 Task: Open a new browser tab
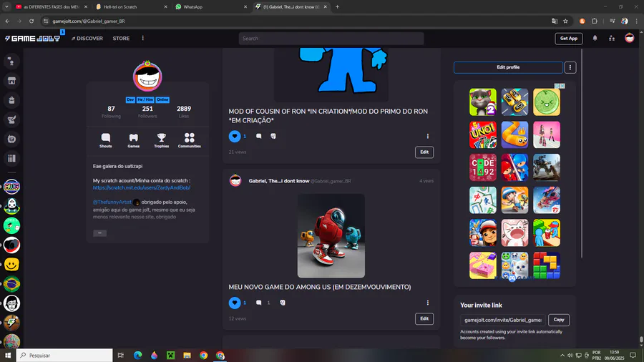click(337, 7)
